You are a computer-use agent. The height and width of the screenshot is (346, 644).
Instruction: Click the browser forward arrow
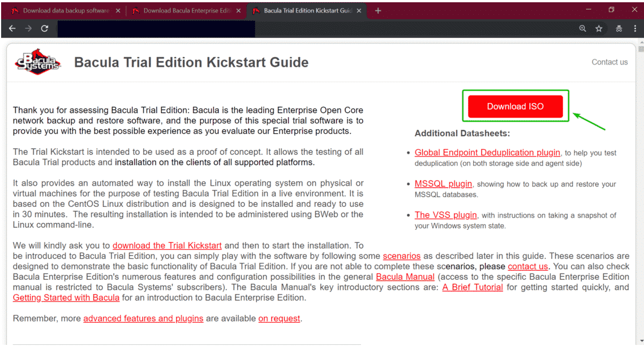click(x=28, y=28)
